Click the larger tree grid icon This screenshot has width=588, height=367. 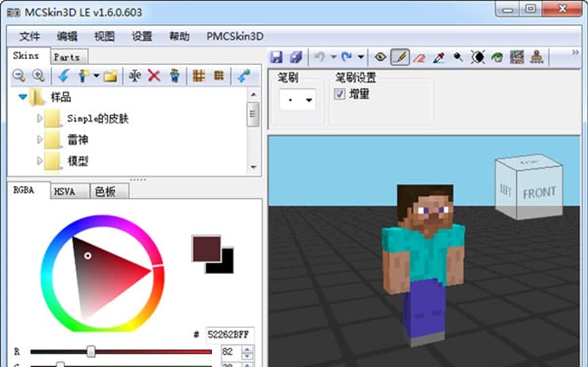pos(199,76)
